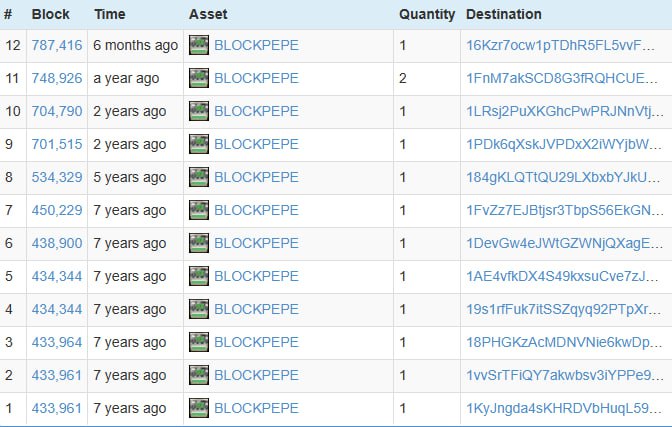The width and height of the screenshot is (672, 427).
Task: Open destination address 1FvZz7EJBtjsr3TbpS56EkGN...
Action: click(564, 210)
